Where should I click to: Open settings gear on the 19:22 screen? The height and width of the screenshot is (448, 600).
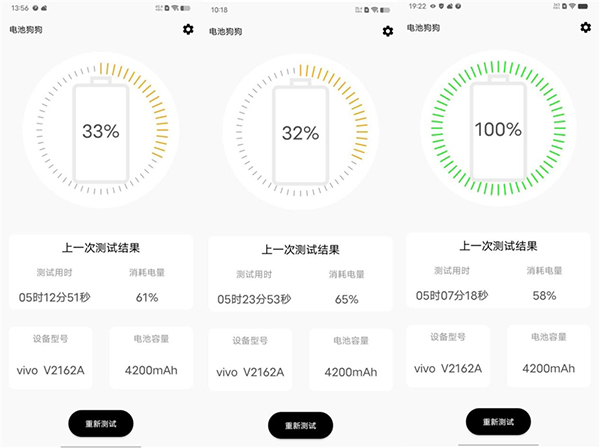pos(586,27)
